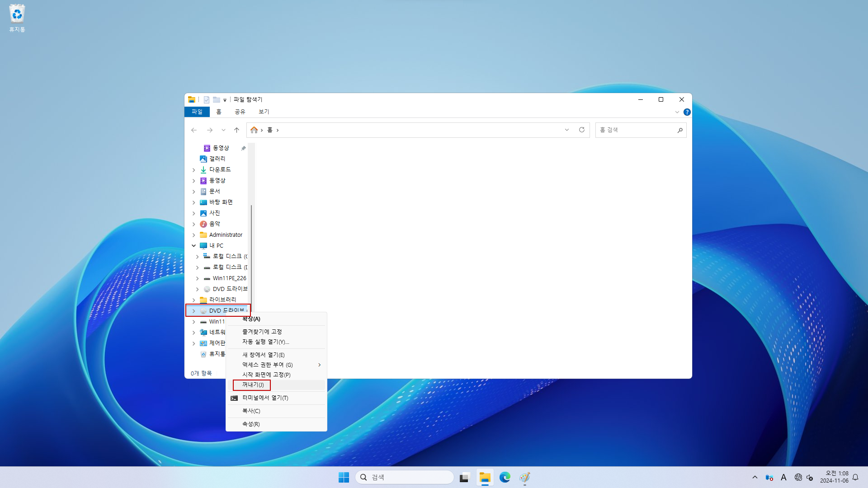Image resolution: width=868 pixels, height=488 pixels.
Task: Open Microsoft Edge from the taskbar
Action: [x=505, y=477]
